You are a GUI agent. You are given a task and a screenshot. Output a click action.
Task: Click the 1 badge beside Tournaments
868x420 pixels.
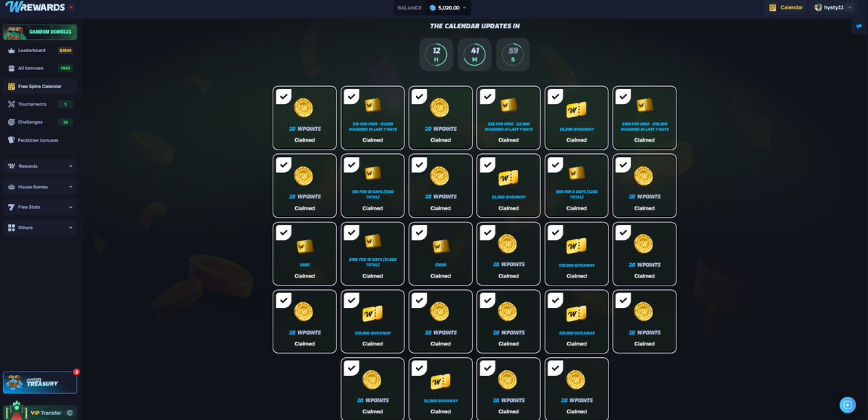(65, 104)
